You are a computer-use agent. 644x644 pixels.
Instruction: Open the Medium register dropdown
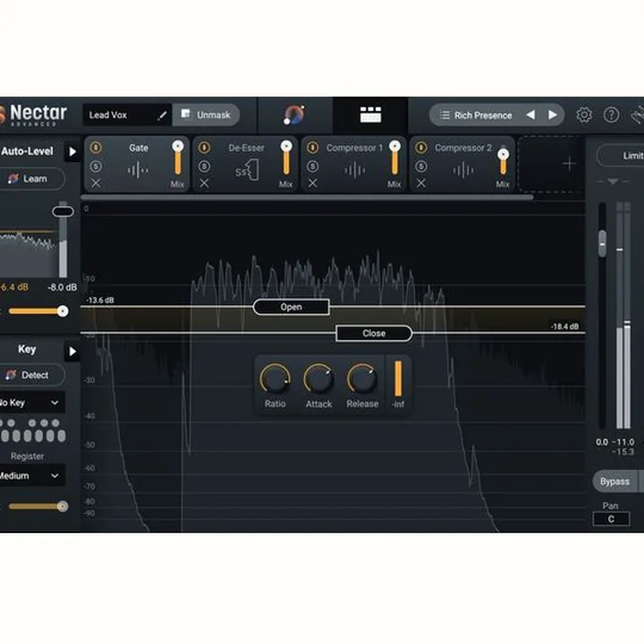point(31,476)
